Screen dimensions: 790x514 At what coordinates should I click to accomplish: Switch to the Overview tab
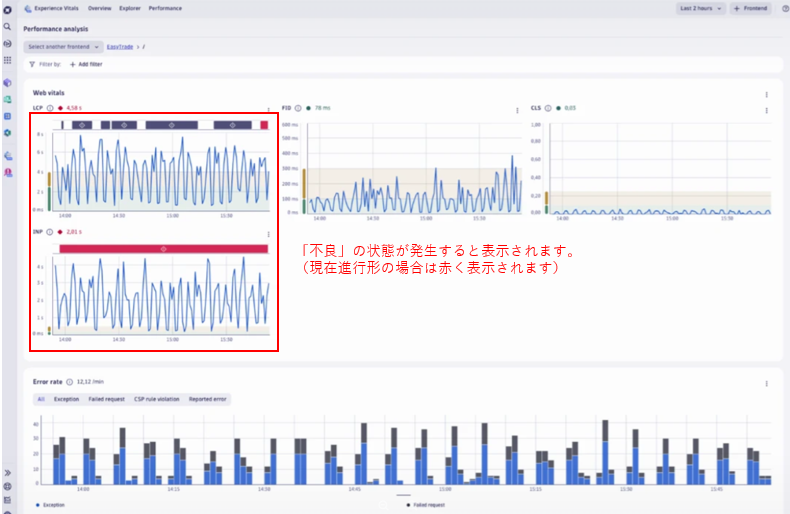[x=99, y=8]
